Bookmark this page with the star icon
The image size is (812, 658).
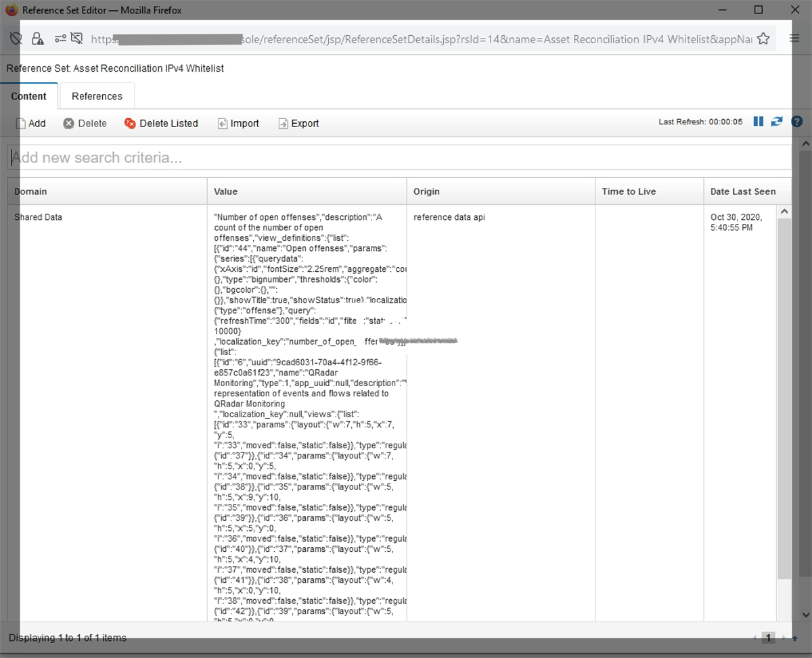(763, 39)
